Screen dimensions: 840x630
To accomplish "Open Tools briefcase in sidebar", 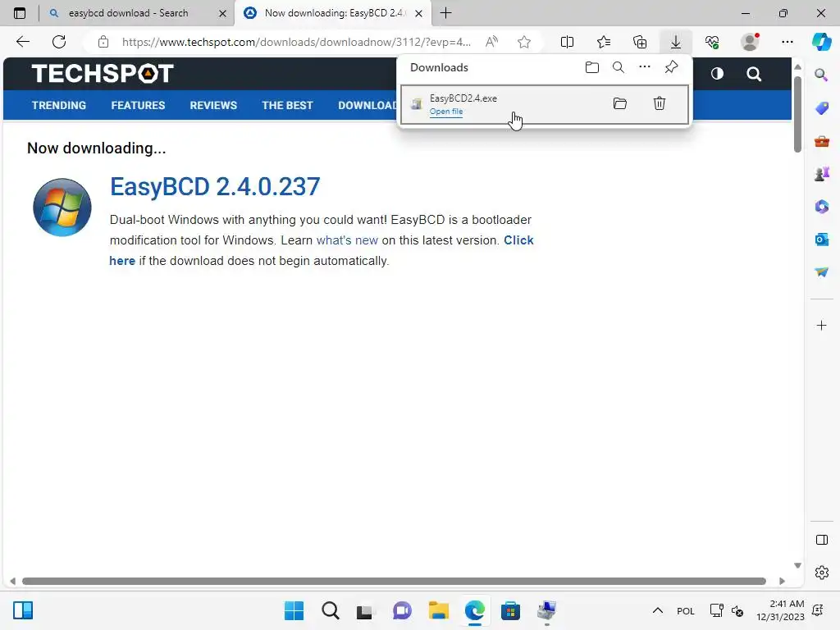I will tap(821, 141).
